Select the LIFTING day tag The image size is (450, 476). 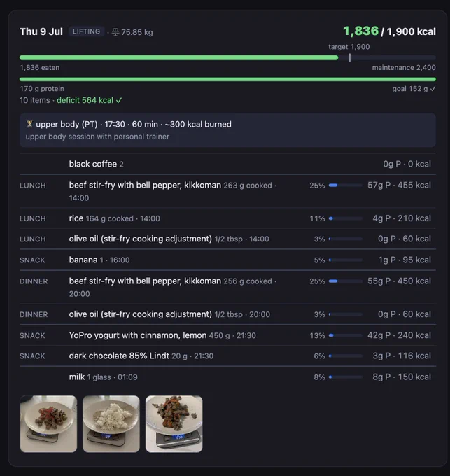pos(87,31)
